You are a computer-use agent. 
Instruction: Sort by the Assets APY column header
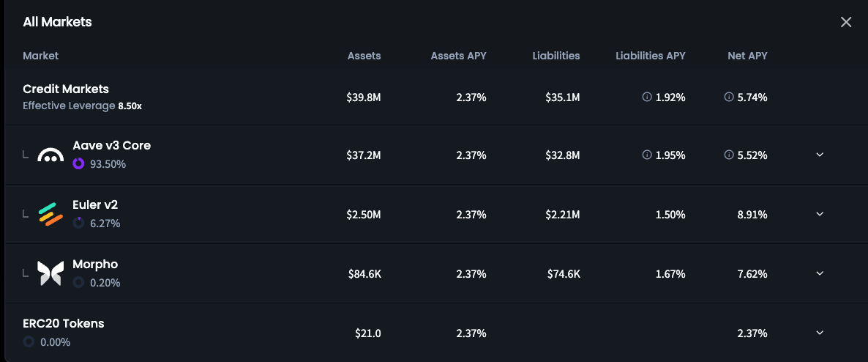tap(458, 56)
